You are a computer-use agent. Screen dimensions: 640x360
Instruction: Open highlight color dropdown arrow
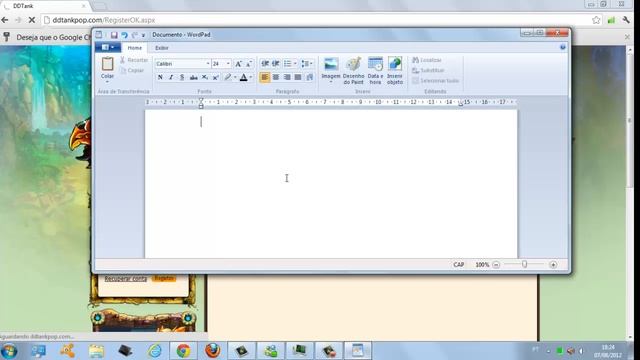(x=235, y=77)
